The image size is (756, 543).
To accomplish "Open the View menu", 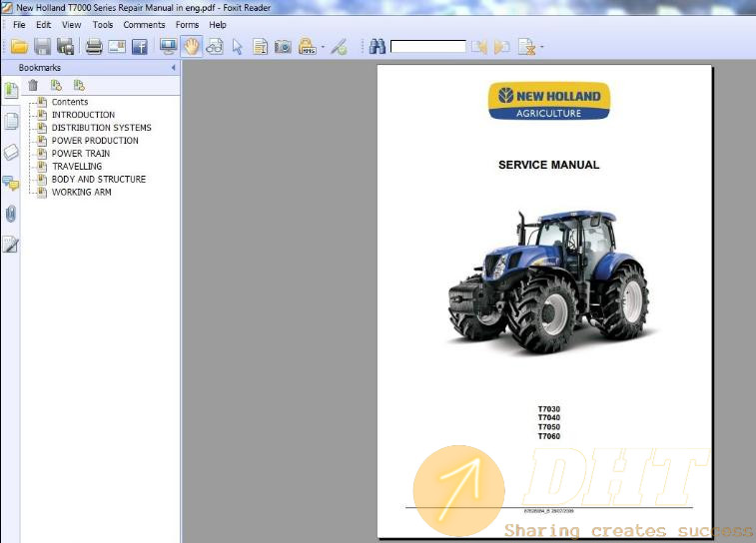I will [71, 25].
